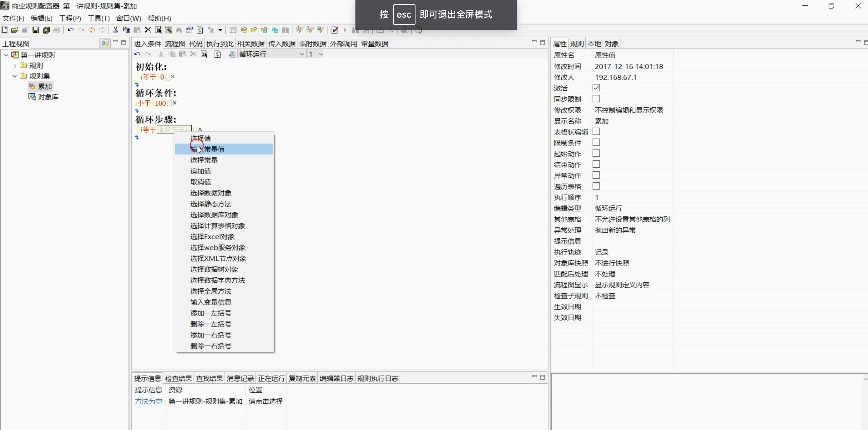Click the main toolbar refresh page icon
This screenshot has width=868, height=430.
coord(200,30)
